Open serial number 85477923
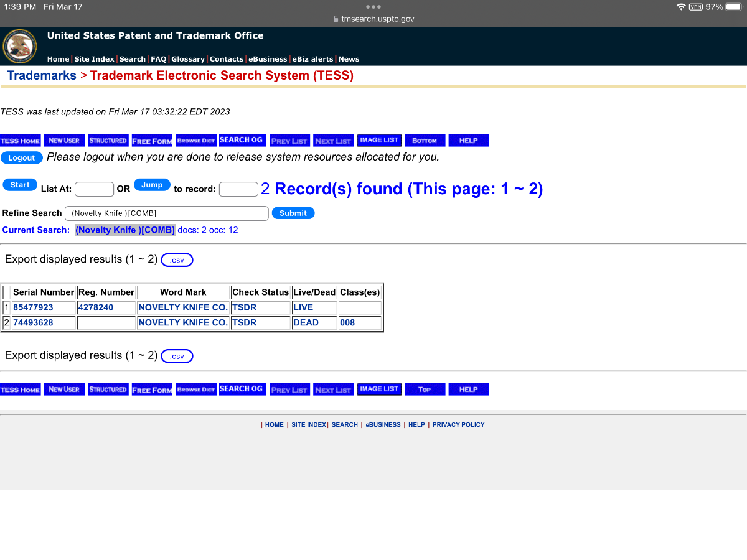This screenshot has width=747, height=560. coord(33,307)
